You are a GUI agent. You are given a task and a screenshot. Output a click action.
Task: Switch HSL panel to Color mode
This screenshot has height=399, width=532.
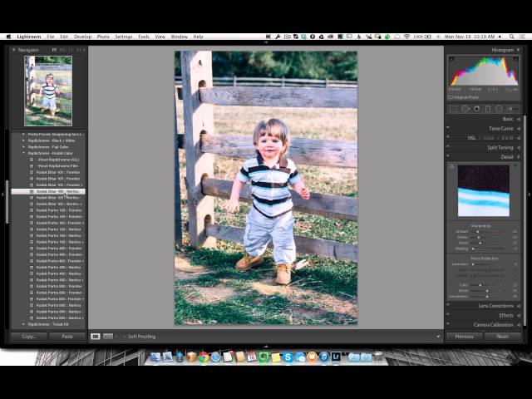click(489, 138)
